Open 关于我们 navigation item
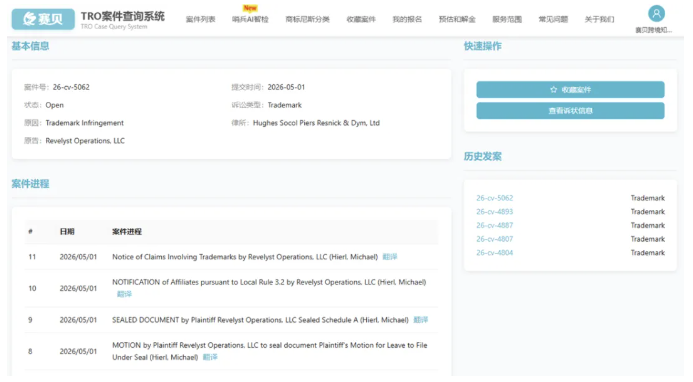The width and height of the screenshot is (693, 382). (599, 19)
